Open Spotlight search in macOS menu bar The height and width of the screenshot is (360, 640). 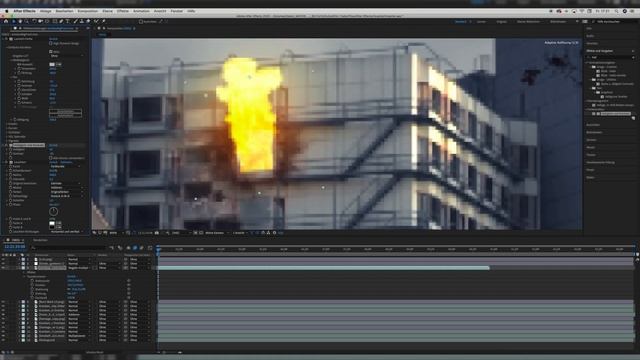[x=616, y=11]
